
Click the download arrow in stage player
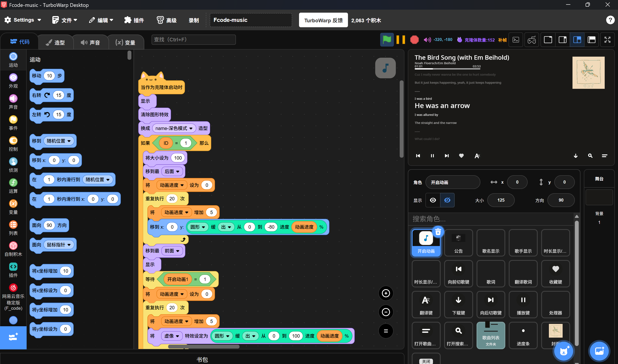575,156
